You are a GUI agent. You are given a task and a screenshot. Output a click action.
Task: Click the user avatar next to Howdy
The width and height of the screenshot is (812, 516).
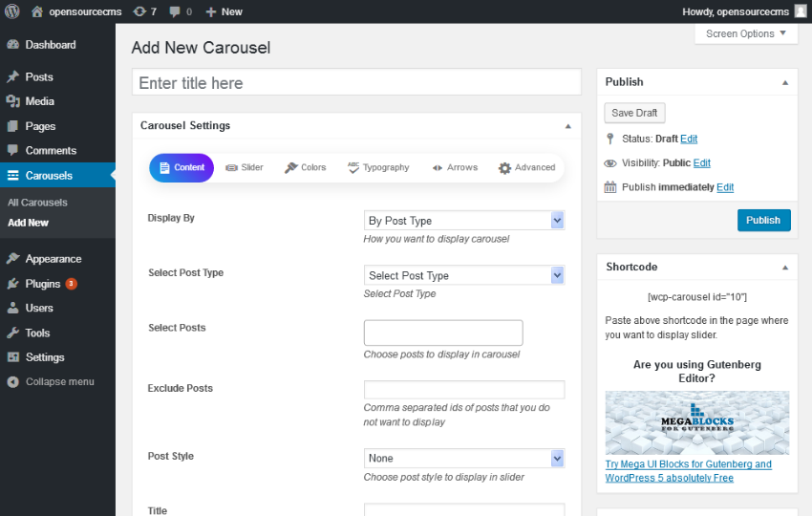click(801, 11)
